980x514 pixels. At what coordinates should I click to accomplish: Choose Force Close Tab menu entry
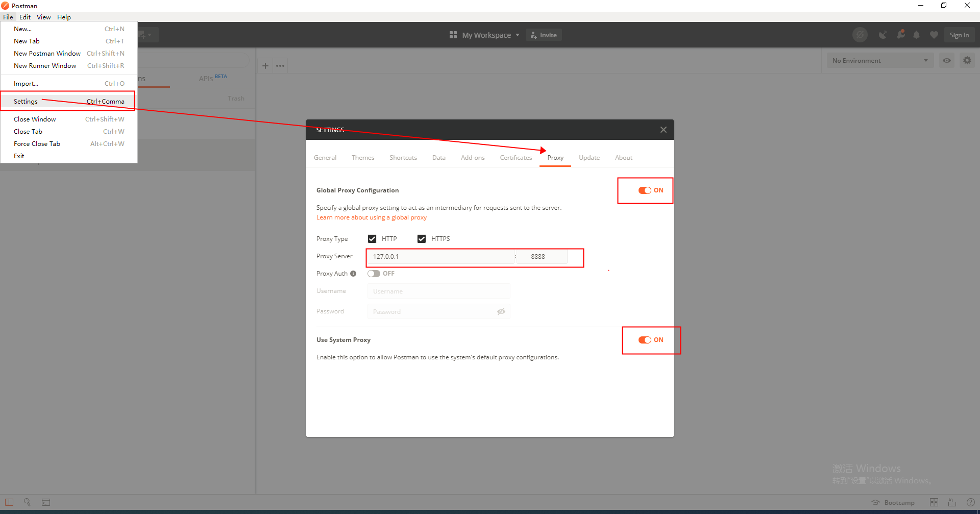tap(69, 143)
